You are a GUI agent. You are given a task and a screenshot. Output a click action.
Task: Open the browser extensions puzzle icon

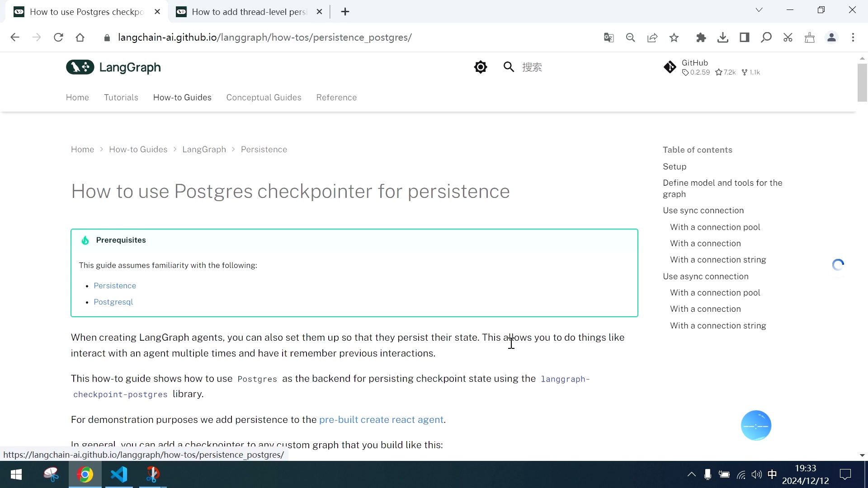tap(701, 38)
